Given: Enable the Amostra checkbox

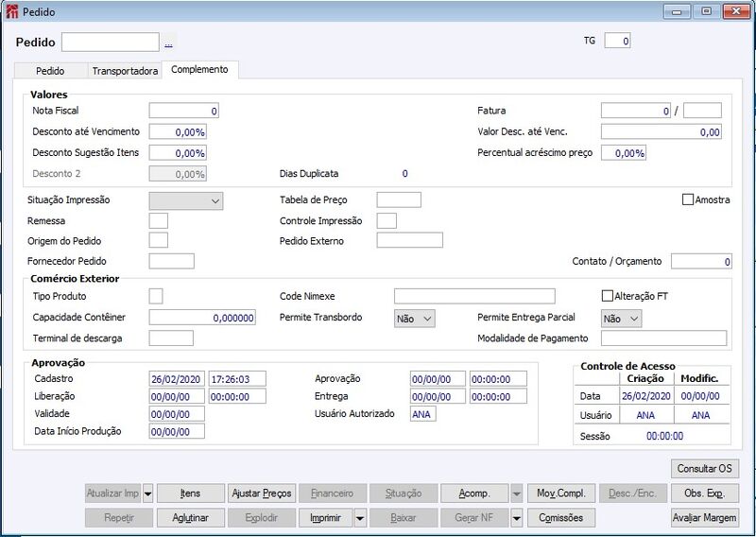Looking at the screenshot, I should (x=688, y=199).
